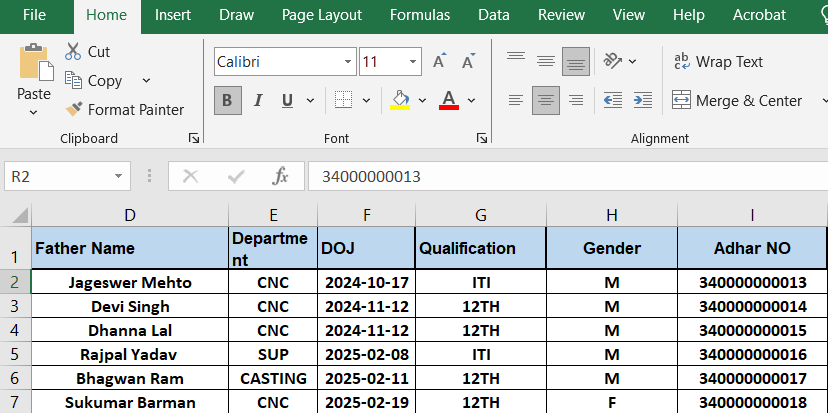Click the Increase Font Size icon
828x413 pixels.
[x=438, y=62]
